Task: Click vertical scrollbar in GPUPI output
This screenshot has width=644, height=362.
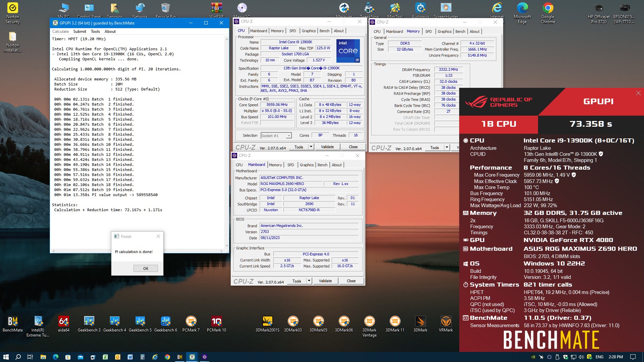Action: (x=227, y=142)
